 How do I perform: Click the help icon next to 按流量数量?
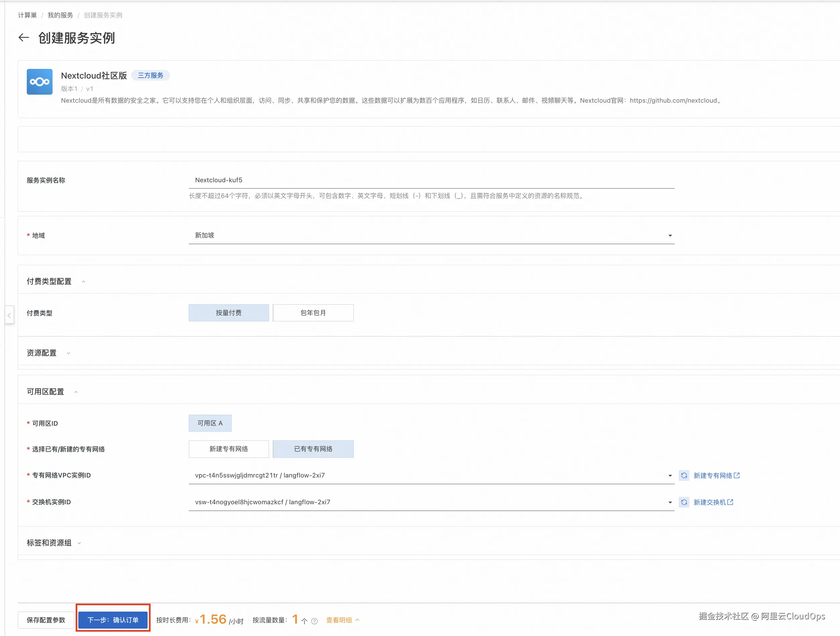[x=315, y=621]
